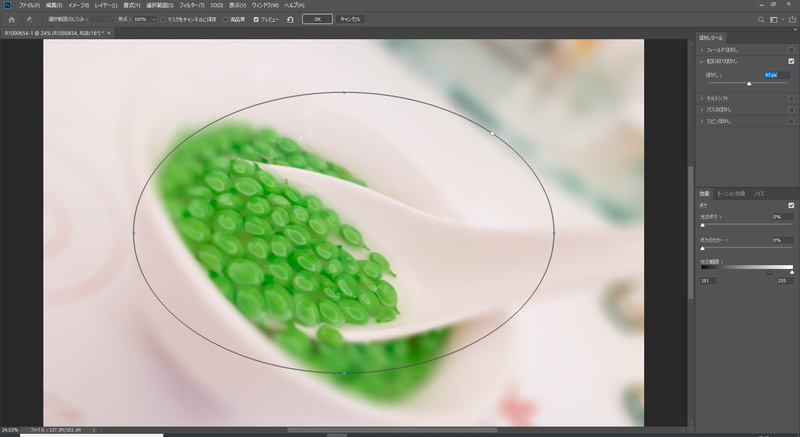The image size is (800, 437).
Task: Click the vertical scrollbar beside canvas
Action: (691, 233)
